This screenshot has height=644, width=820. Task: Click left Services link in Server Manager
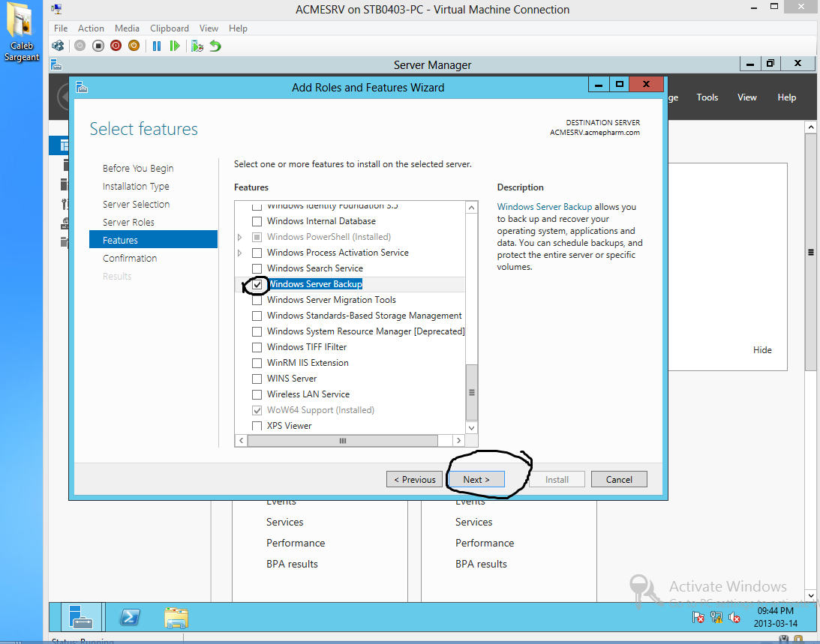pos(284,523)
